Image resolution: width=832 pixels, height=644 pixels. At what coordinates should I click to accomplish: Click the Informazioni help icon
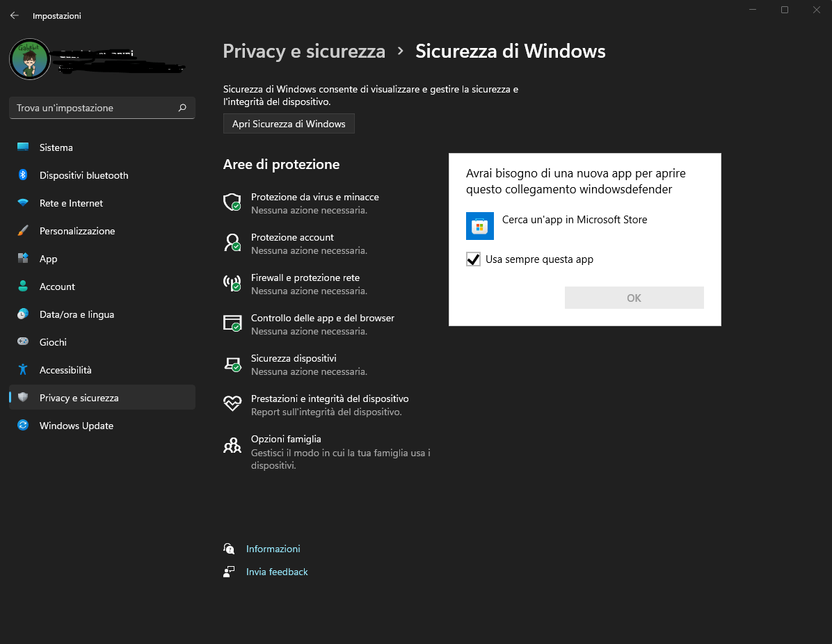point(229,549)
